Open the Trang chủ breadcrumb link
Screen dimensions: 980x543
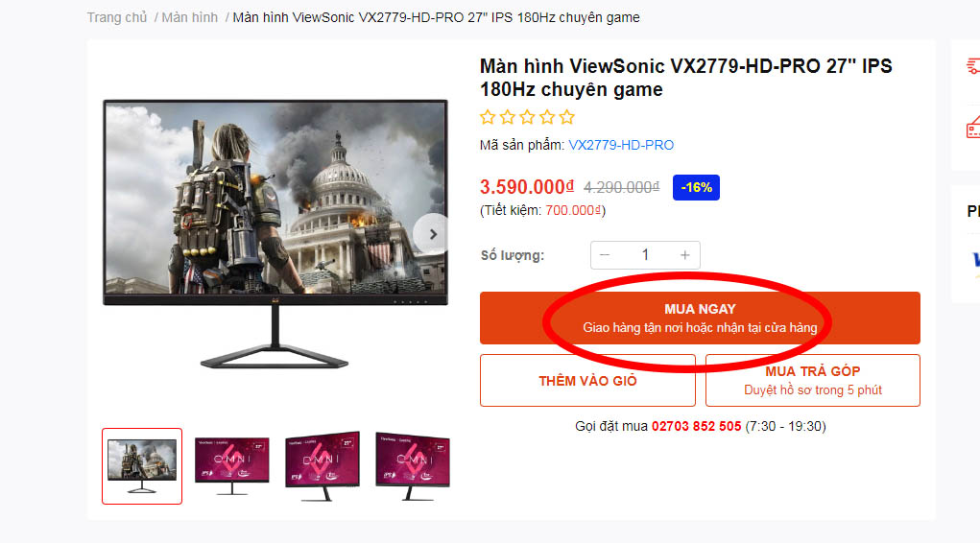(x=117, y=17)
